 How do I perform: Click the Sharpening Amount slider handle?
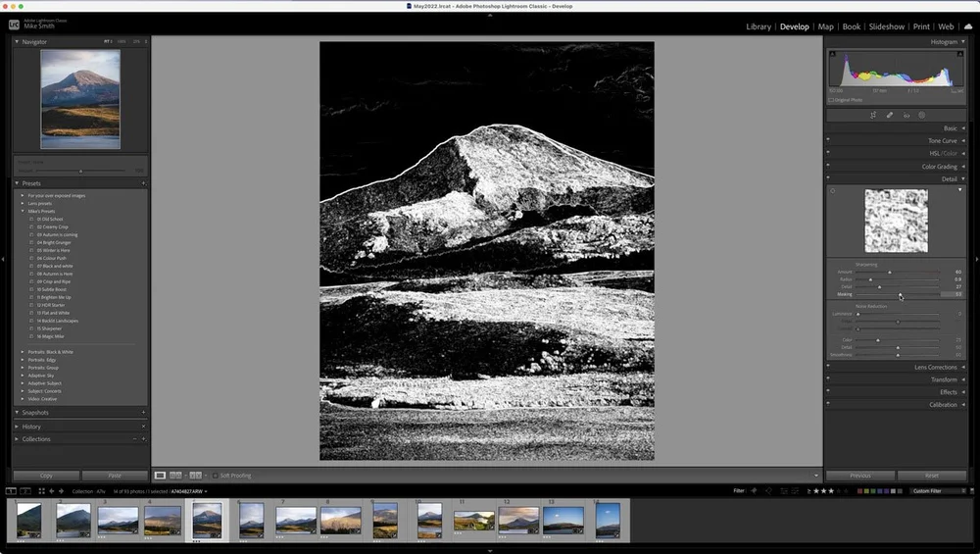(890, 272)
